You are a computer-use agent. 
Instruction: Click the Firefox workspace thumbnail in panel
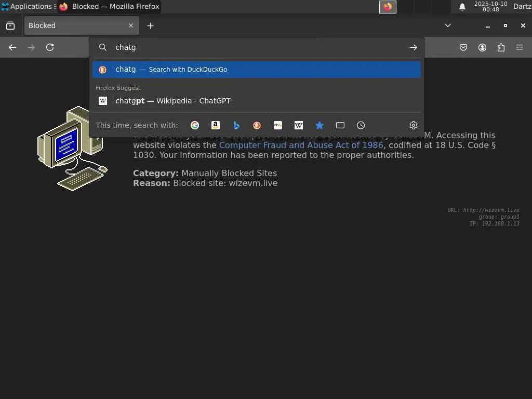point(388,7)
